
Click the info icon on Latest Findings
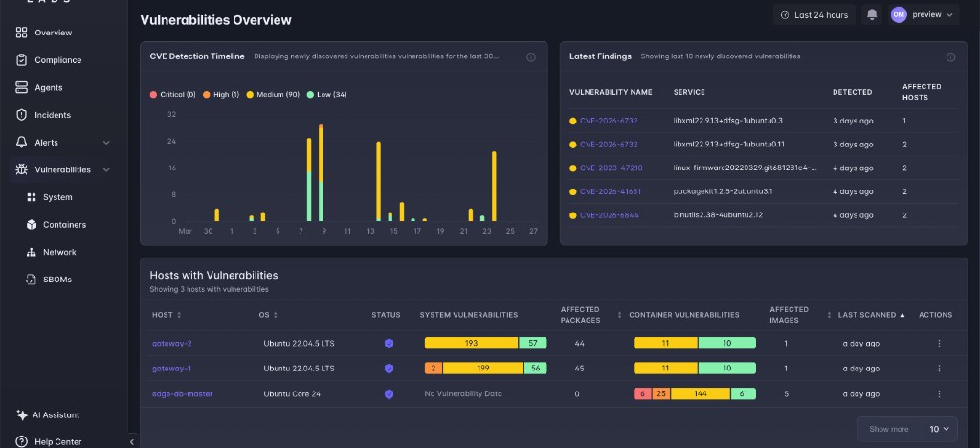coord(950,56)
